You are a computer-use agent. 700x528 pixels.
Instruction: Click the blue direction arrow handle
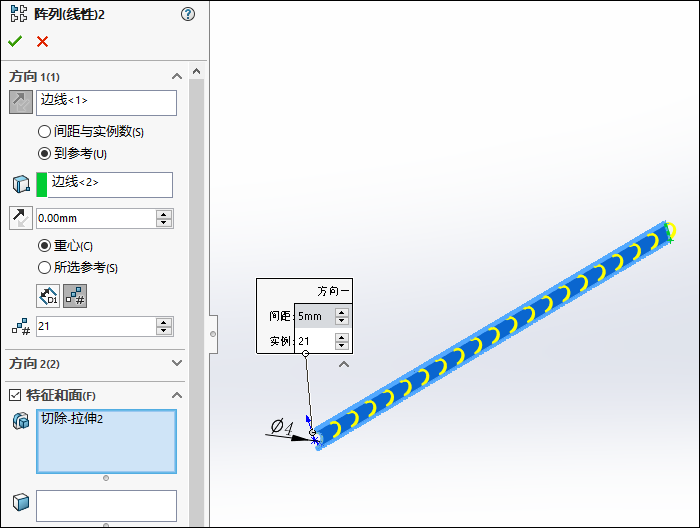(308, 420)
